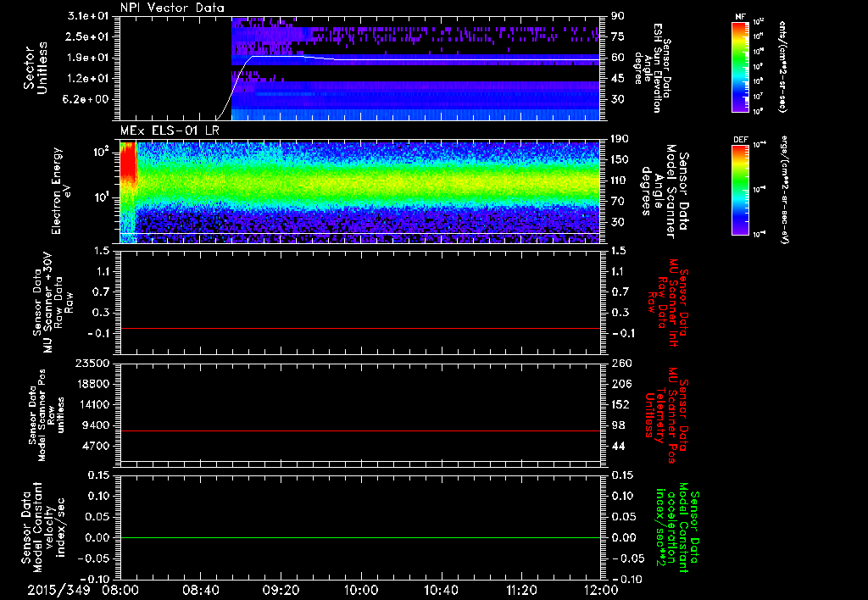
Task: Click the 10² electron energy tick label
Action: tap(100, 151)
